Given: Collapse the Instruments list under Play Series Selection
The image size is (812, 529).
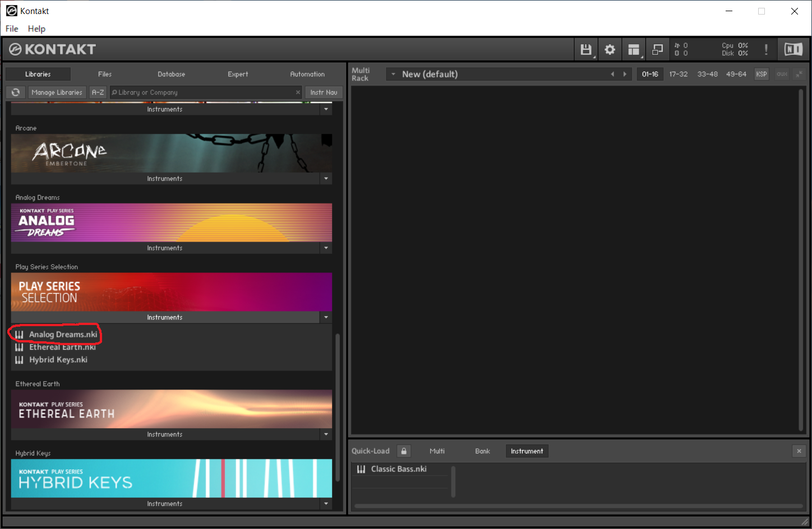Looking at the screenshot, I should coord(165,318).
